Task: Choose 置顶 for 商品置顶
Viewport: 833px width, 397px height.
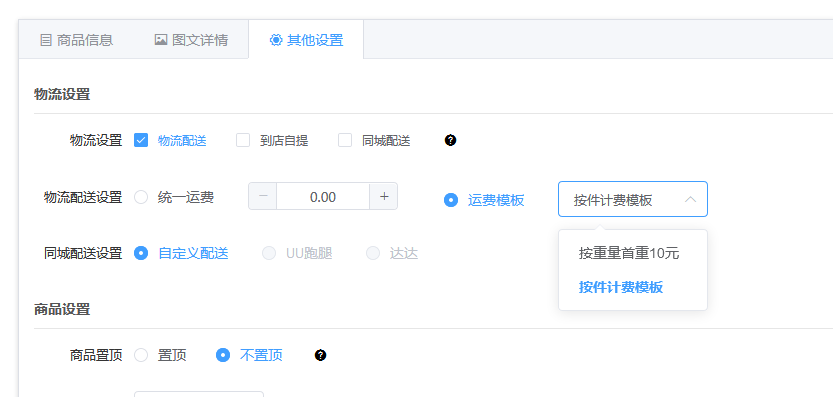Action: pos(141,355)
